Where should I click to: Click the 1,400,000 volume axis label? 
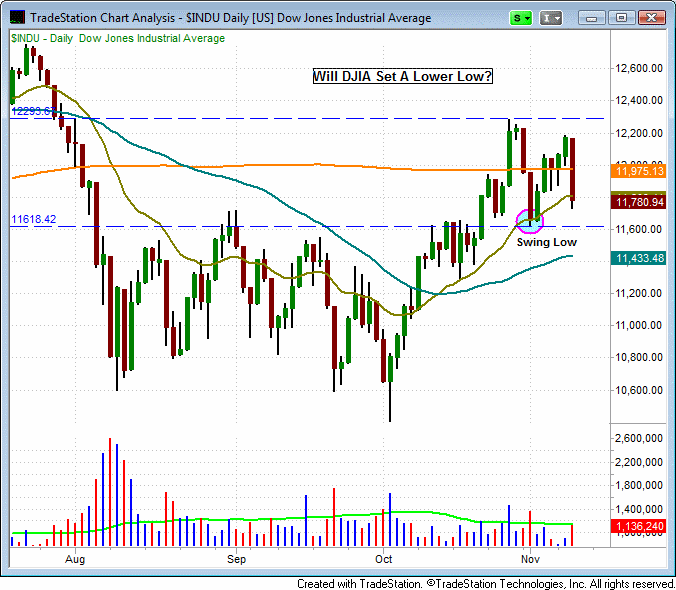point(639,509)
